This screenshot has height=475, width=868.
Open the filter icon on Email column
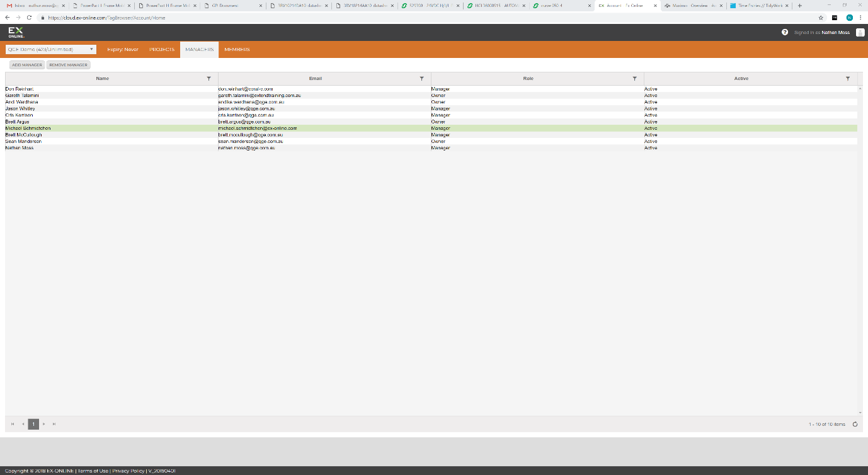tap(422, 79)
